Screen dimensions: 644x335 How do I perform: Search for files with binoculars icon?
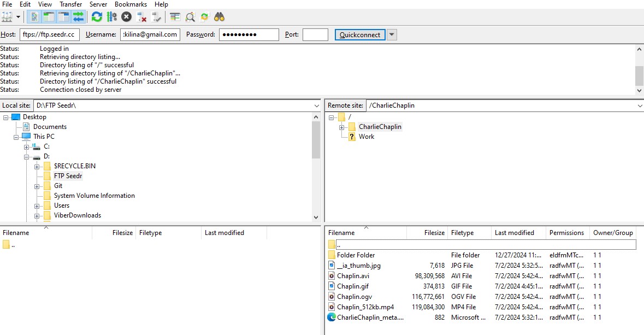point(219,17)
